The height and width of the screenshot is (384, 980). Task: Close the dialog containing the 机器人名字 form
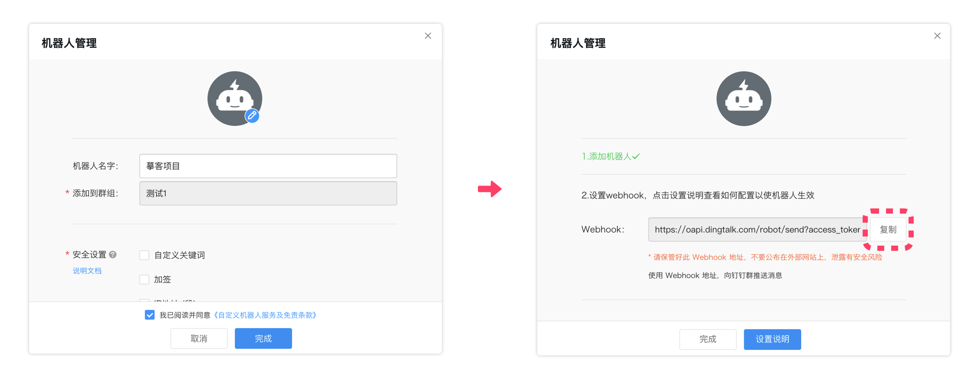point(428,36)
